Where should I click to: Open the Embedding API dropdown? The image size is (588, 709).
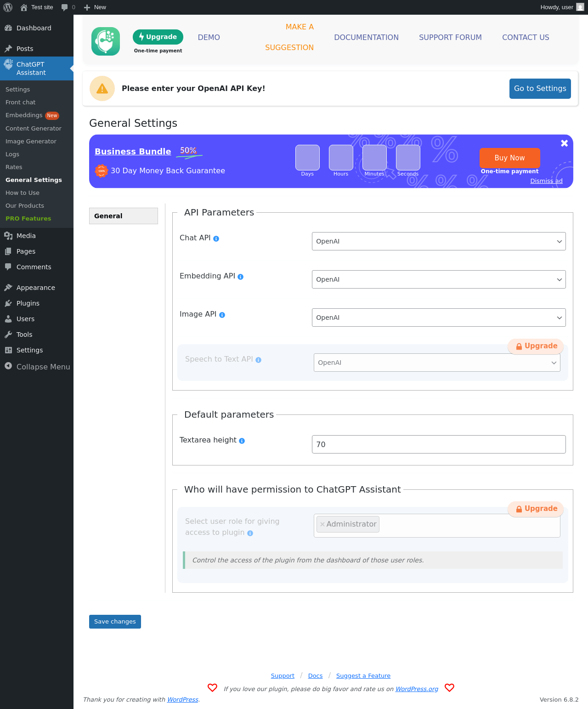439,279
